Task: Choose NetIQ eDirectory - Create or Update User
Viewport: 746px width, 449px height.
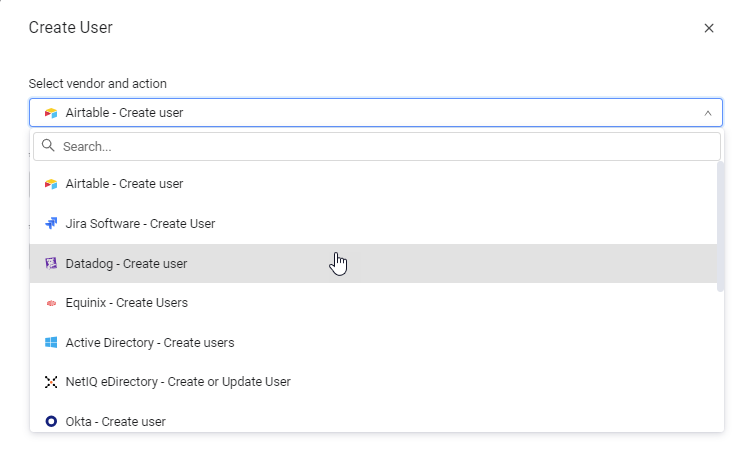Action: coord(373,382)
